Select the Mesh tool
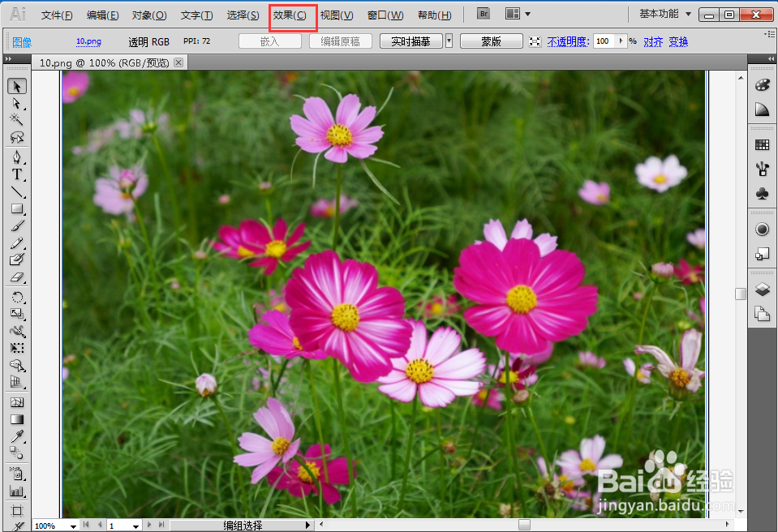 click(x=17, y=402)
